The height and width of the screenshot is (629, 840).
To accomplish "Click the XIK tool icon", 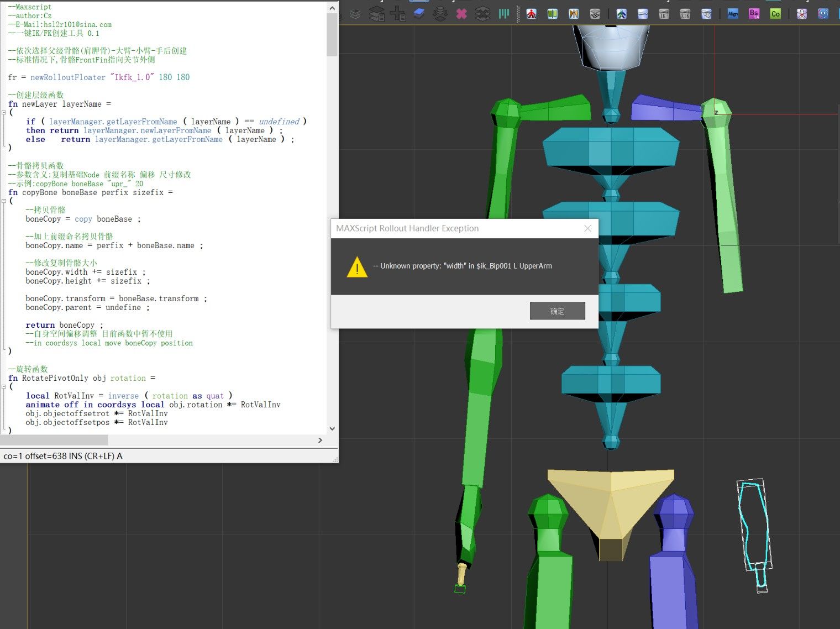I will [685, 14].
